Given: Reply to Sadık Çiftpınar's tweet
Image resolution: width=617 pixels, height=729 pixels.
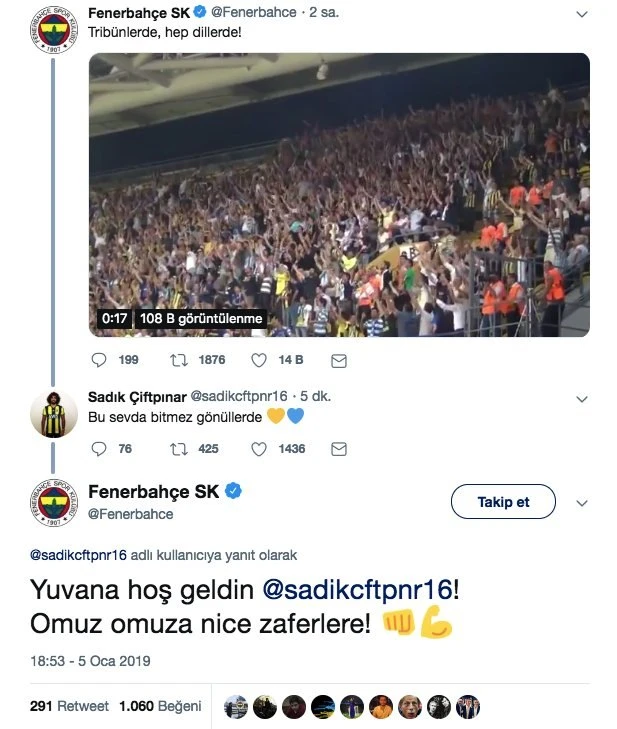Looking at the screenshot, I should coord(98,449).
